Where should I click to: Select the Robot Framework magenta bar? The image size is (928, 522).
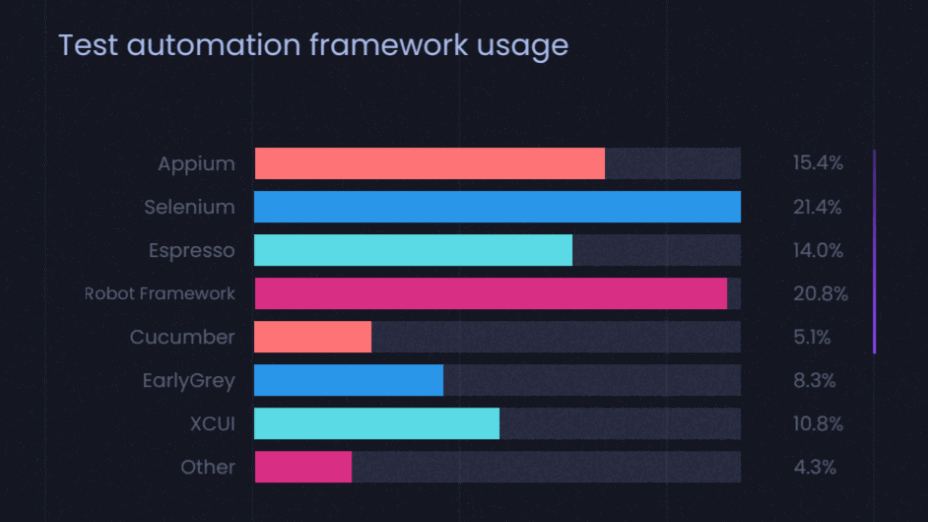[x=490, y=294]
